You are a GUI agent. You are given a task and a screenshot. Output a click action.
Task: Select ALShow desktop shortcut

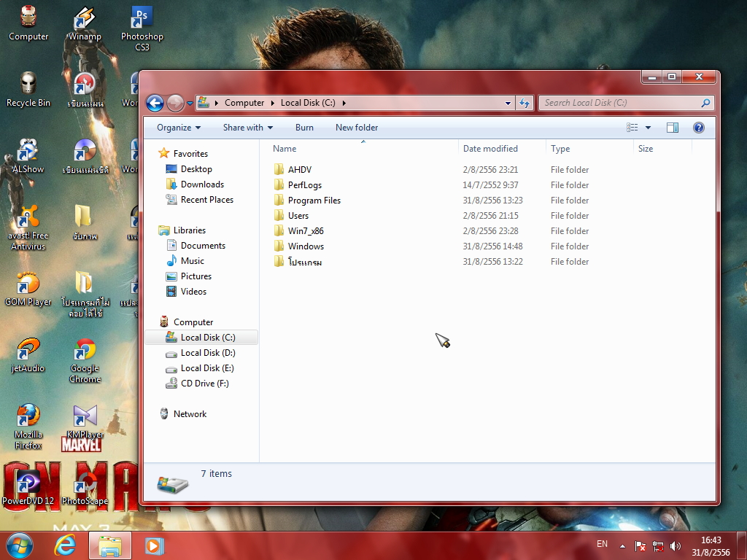click(x=28, y=156)
